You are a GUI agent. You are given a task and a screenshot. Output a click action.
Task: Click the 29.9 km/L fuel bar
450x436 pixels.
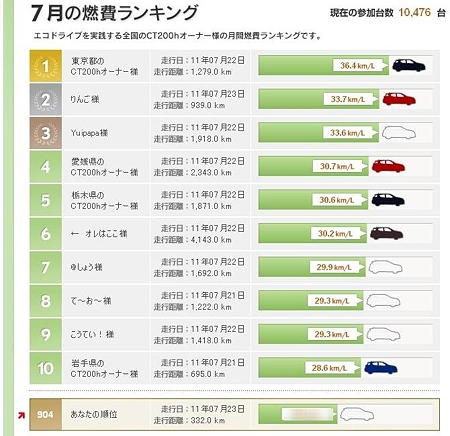pyautogui.click(x=312, y=267)
